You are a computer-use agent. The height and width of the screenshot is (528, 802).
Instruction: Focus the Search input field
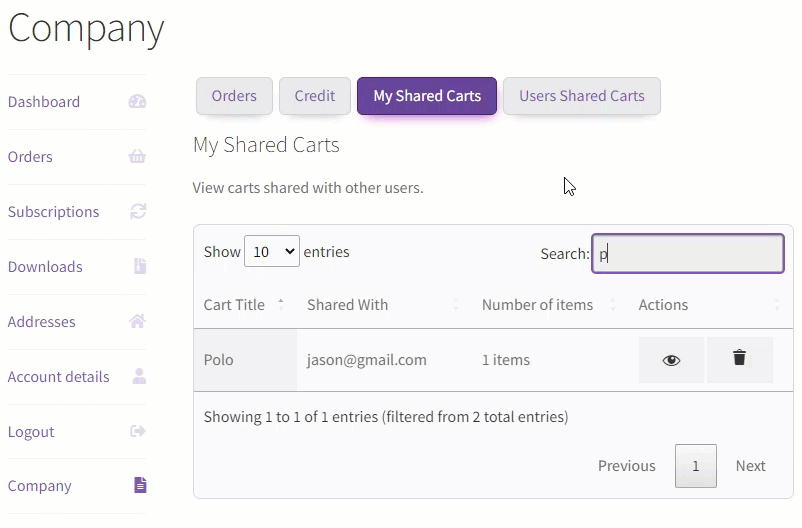click(687, 253)
